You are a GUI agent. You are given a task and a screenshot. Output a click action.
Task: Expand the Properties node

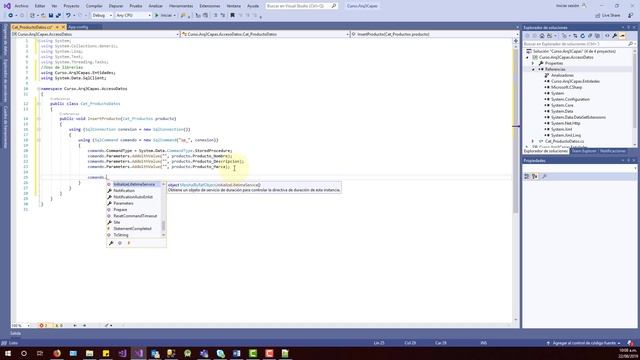tap(533, 63)
